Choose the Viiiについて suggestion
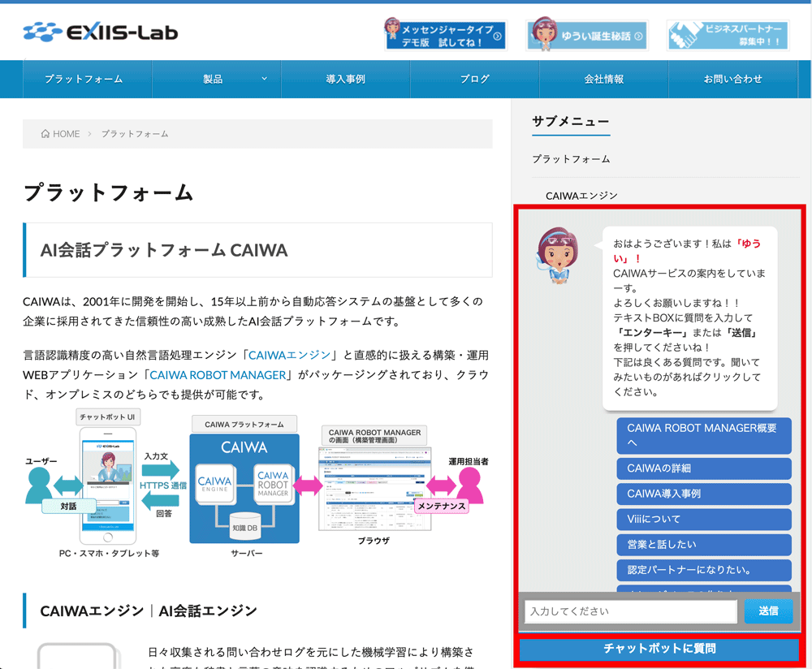The width and height of the screenshot is (812, 669). click(x=704, y=519)
